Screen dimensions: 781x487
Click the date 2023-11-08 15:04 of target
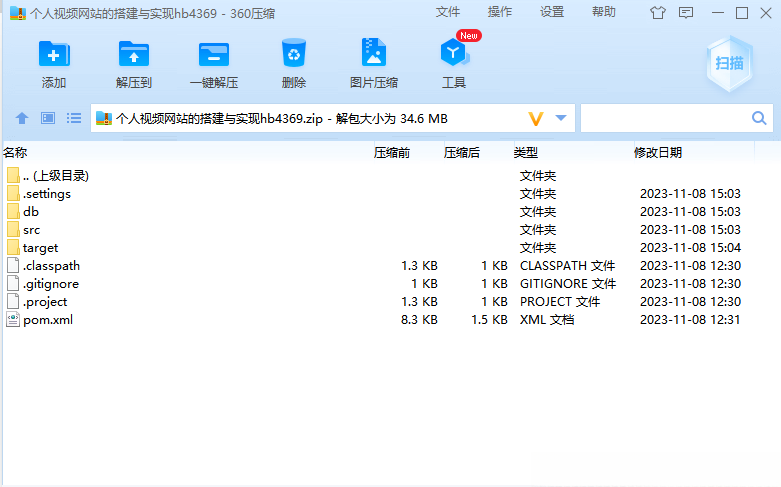690,247
